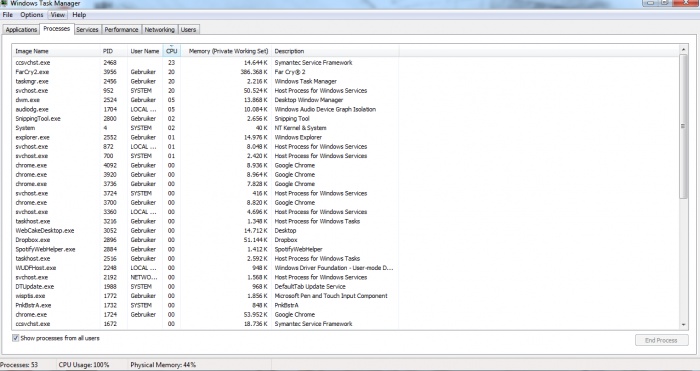Screen dimensions: 700x371
Task: Select the WUDFHost.exe process row
Action: coord(205,268)
